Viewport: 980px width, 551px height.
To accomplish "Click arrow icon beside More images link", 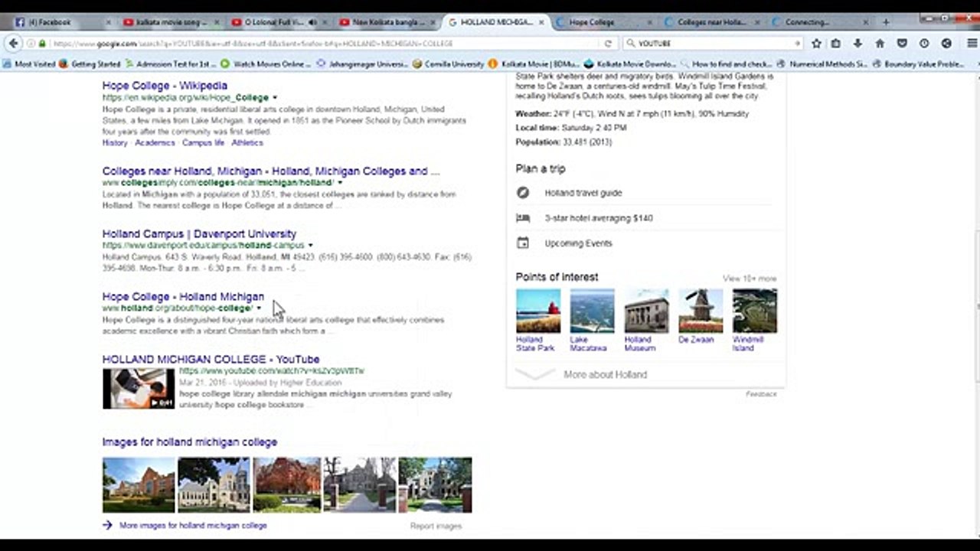I will (x=107, y=526).
